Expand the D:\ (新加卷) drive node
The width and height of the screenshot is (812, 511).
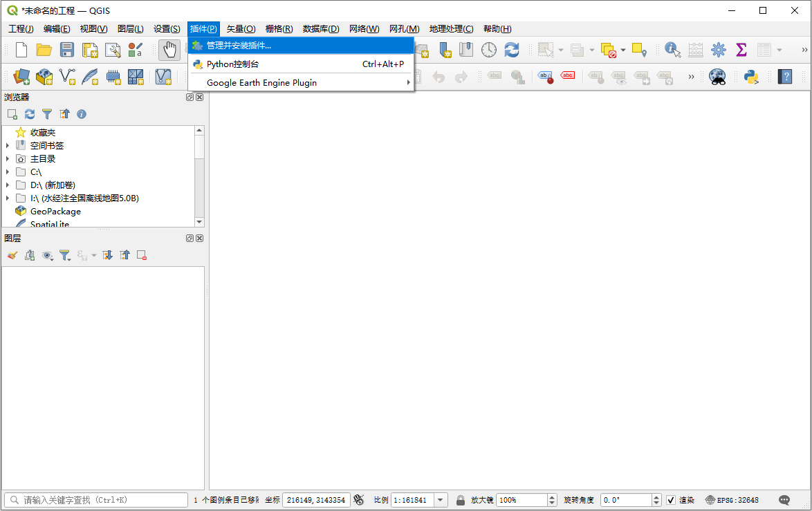pyautogui.click(x=7, y=185)
